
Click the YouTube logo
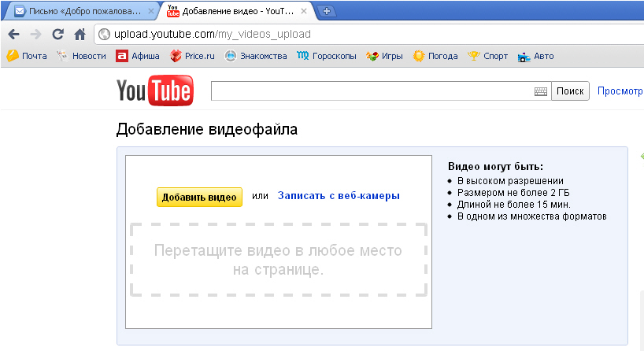tap(155, 91)
